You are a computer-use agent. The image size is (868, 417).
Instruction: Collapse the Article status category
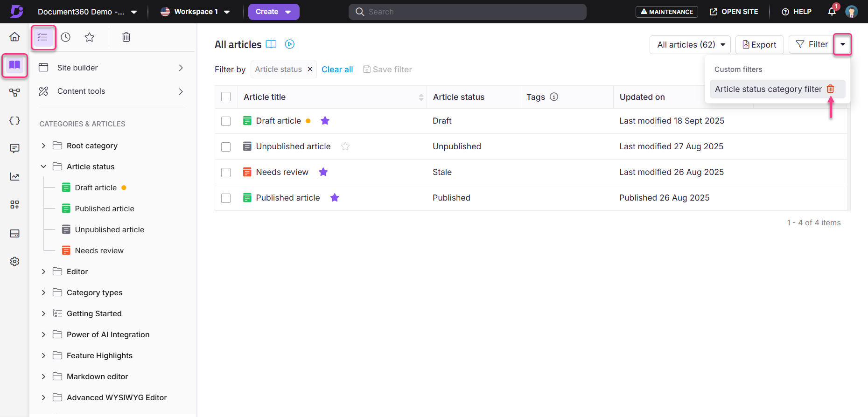43,167
